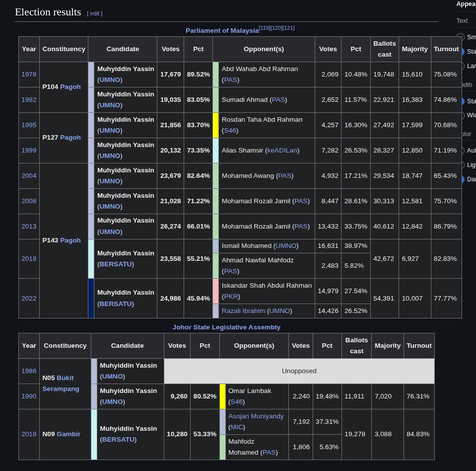The height and width of the screenshot is (471, 476).
Task: Open the MIC party link
Action: coord(237,427)
